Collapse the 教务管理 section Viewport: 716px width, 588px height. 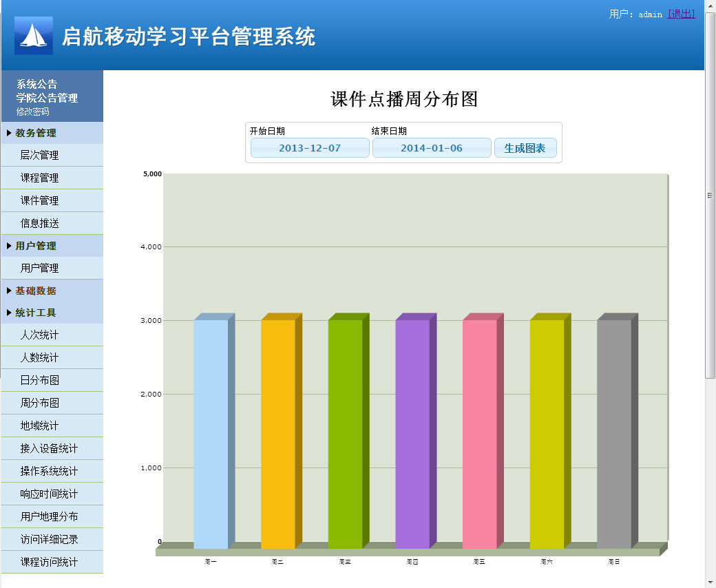pyautogui.click(x=34, y=133)
